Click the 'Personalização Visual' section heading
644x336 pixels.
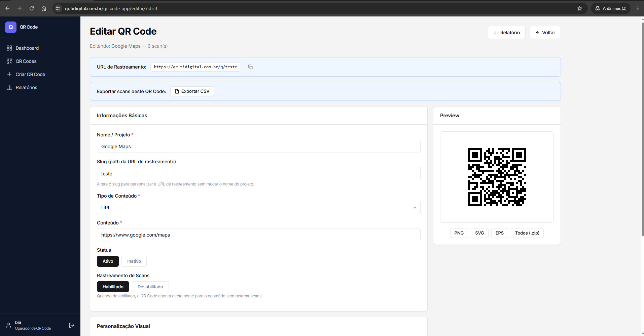click(123, 326)
